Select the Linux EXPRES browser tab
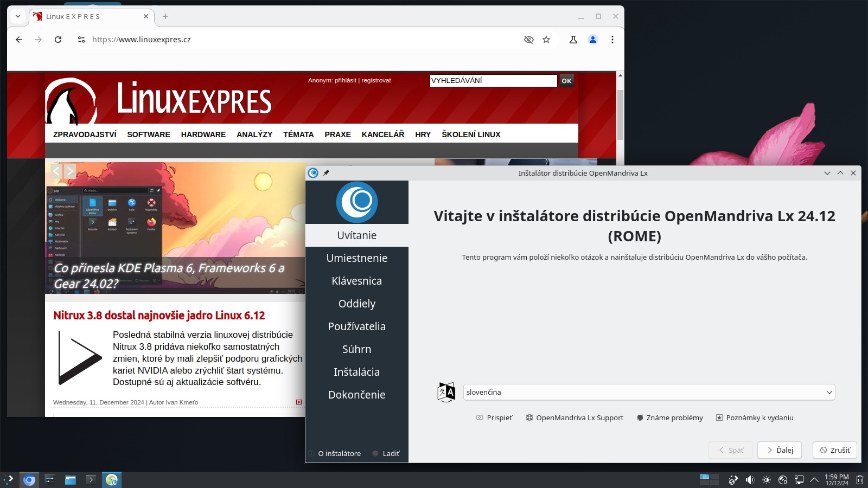This screenshot has width=868, height=488. coord(91,16)
